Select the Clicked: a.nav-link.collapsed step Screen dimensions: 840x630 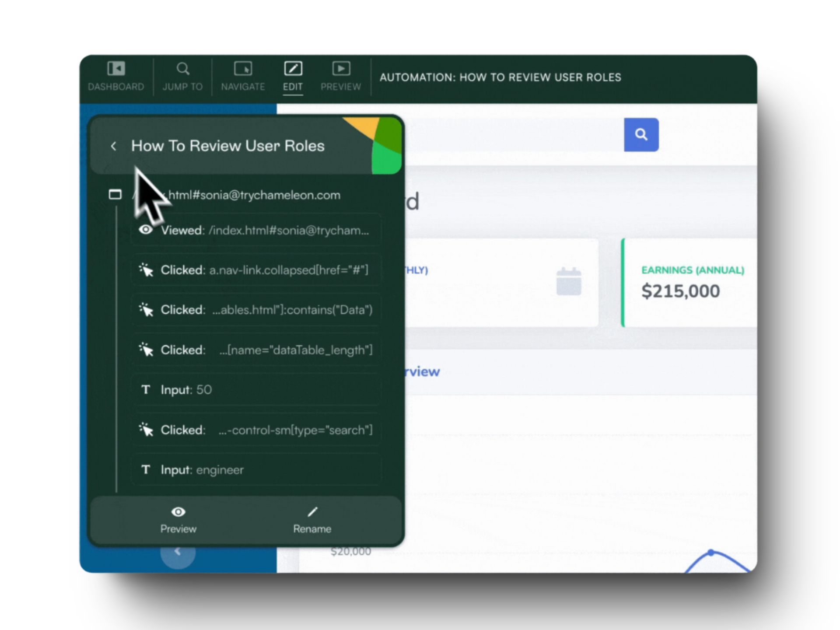tap(256, 270)
